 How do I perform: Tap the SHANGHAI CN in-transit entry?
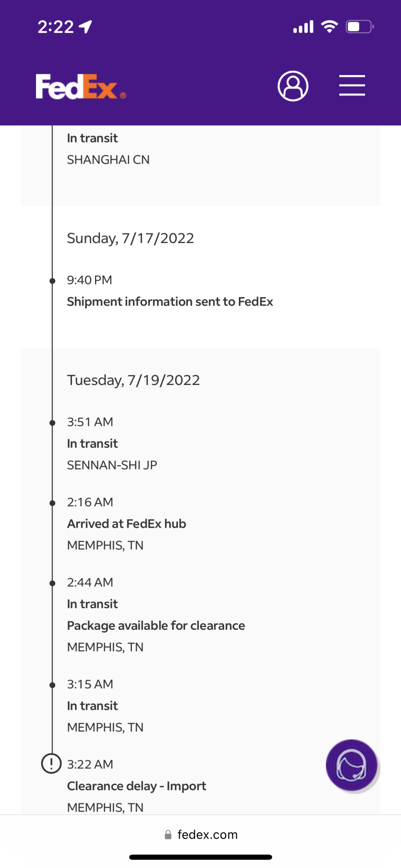tap(108, 160)
